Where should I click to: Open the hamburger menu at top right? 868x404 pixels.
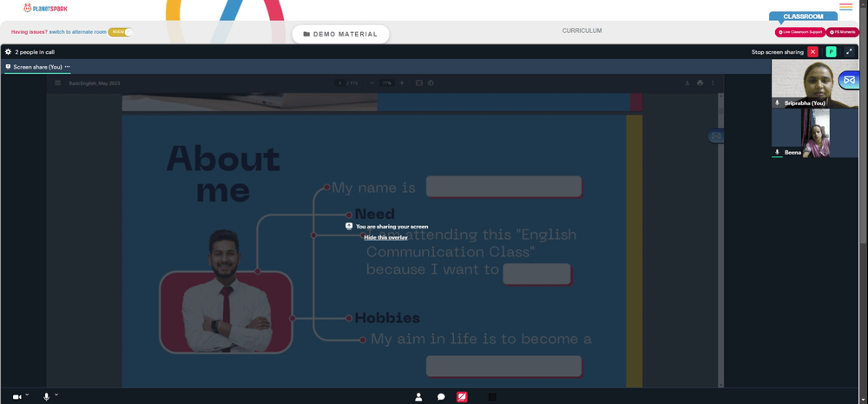pos(845,7)
